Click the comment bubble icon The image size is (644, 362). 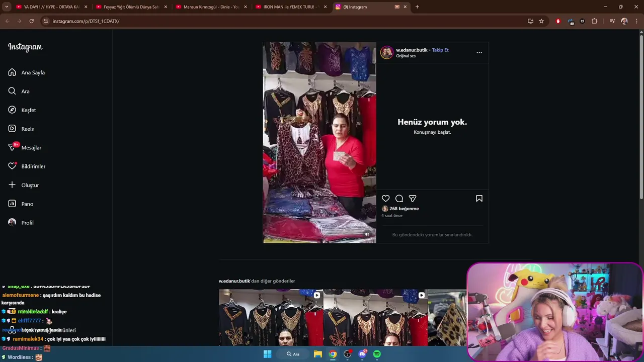(399, 199)
